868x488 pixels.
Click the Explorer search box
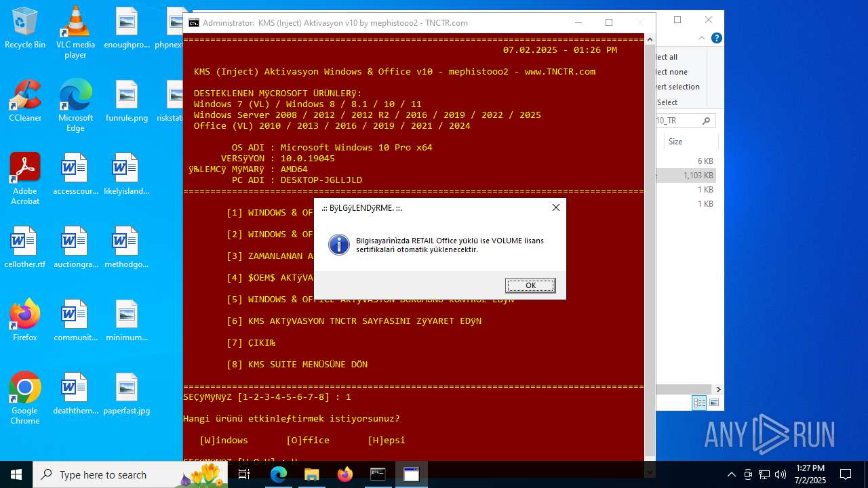tap(685, 121)
